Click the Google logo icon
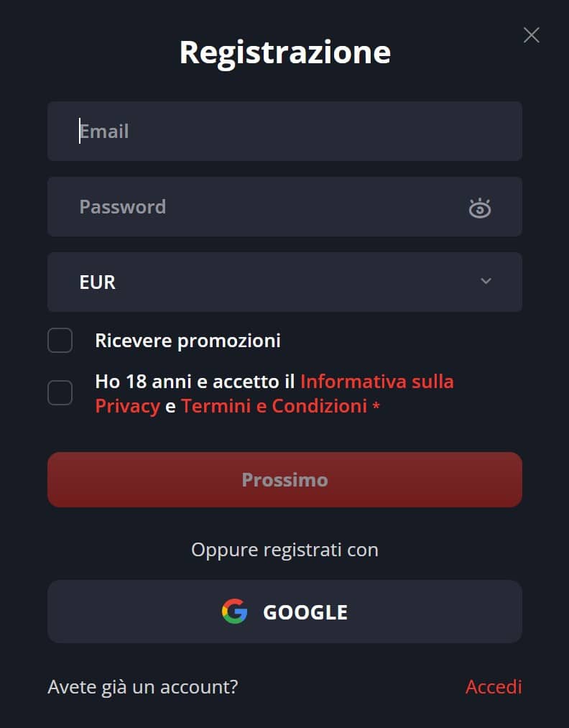 pos(234,612)
